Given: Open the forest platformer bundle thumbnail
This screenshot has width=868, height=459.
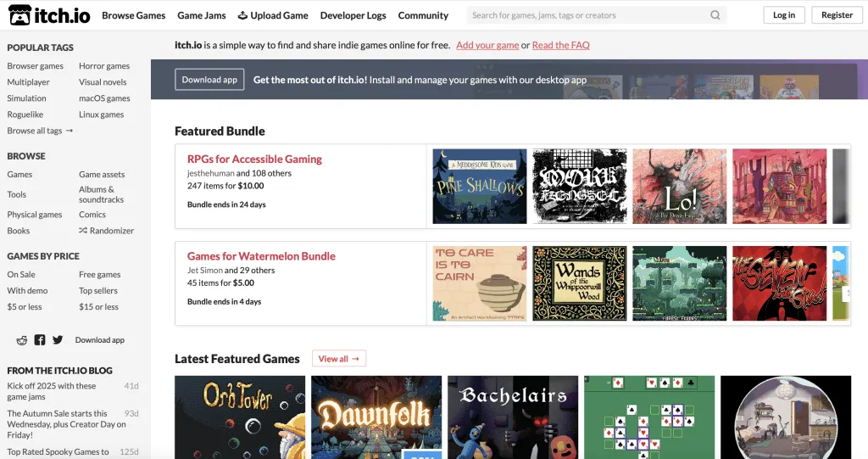Looking at the screenshot, I should 679,283.
